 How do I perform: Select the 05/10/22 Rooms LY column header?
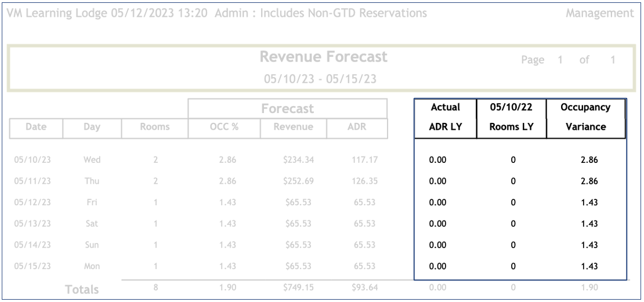point(511,117)
